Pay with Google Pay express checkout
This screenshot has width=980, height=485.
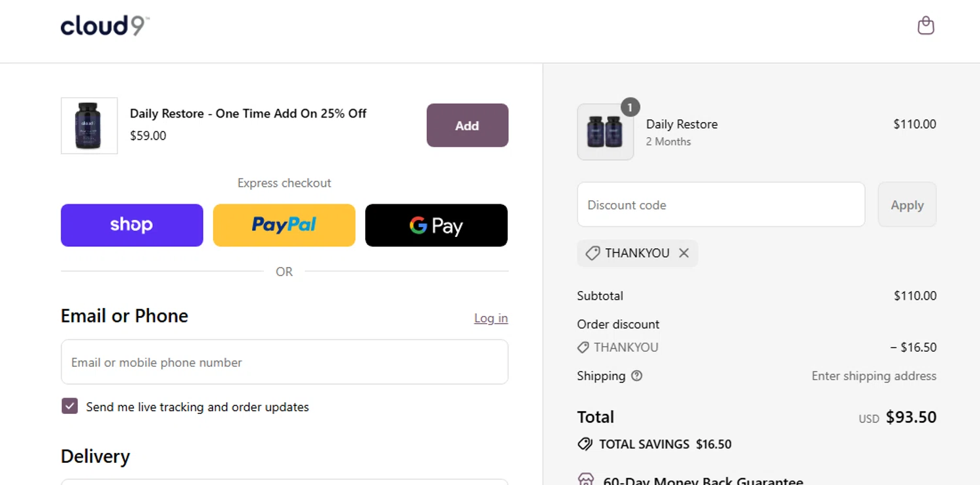pyautogui.click(x=436, y=225)
